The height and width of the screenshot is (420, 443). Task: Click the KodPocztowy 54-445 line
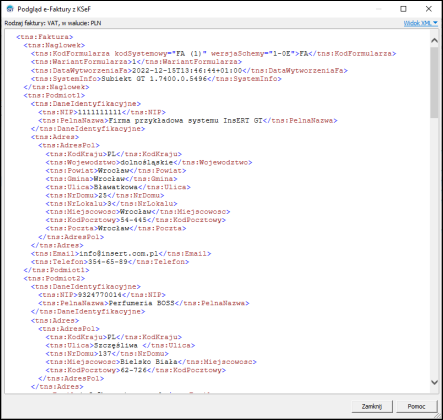[x=136, y=220]
